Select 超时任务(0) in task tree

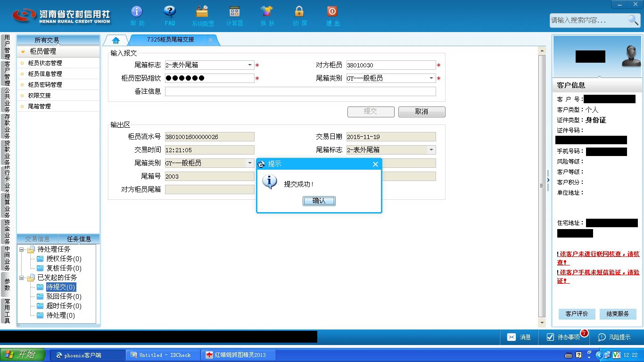(x=64, y=306)
